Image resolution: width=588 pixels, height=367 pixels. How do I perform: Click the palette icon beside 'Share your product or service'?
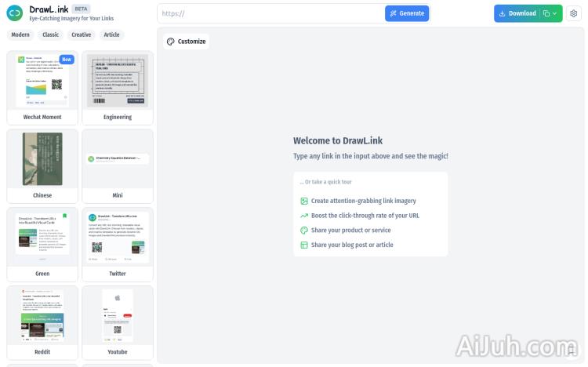[304, 231]
